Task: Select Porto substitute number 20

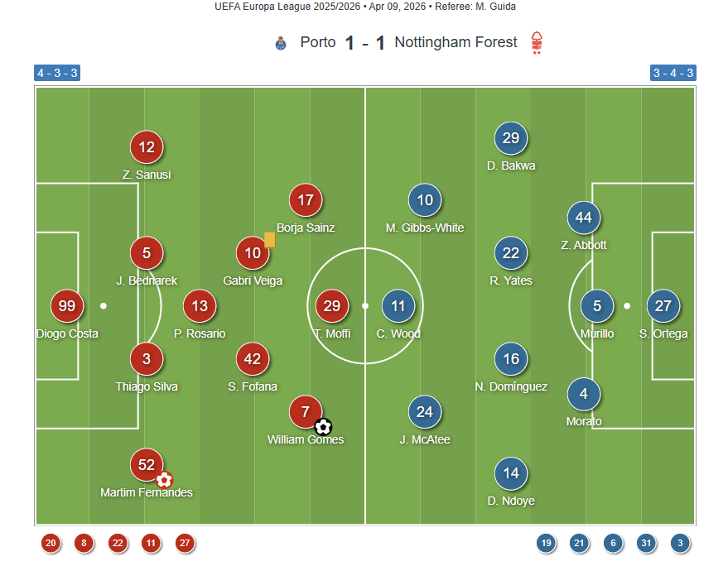Action: tap(51, 544)
